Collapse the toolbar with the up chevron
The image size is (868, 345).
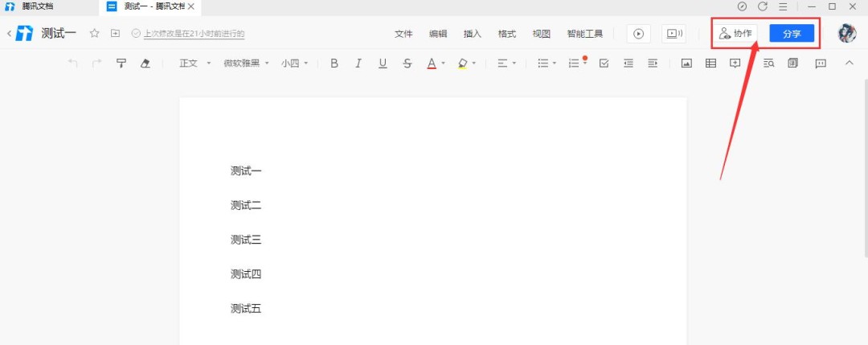pos(850,64)
